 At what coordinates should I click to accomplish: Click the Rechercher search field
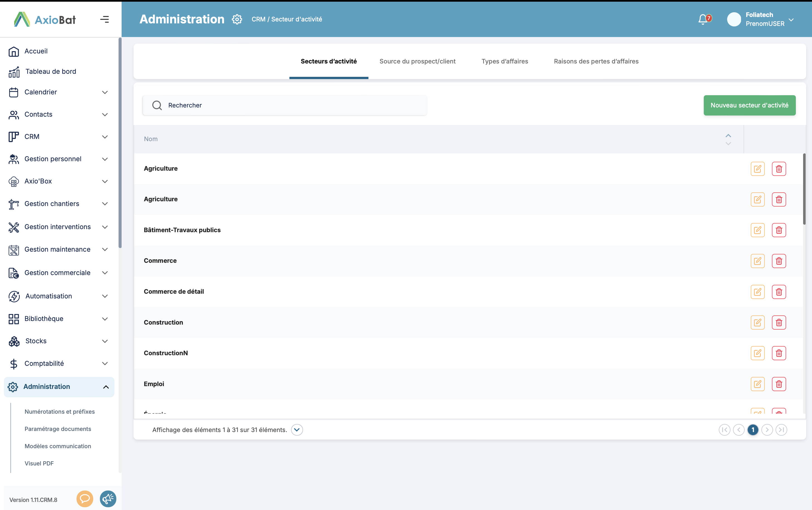(x=285, y=105)
